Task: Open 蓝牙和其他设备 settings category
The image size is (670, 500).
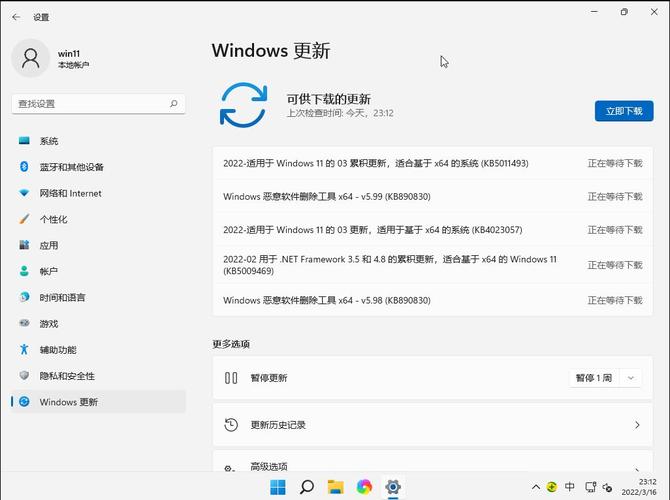Action: pos(98,167)
